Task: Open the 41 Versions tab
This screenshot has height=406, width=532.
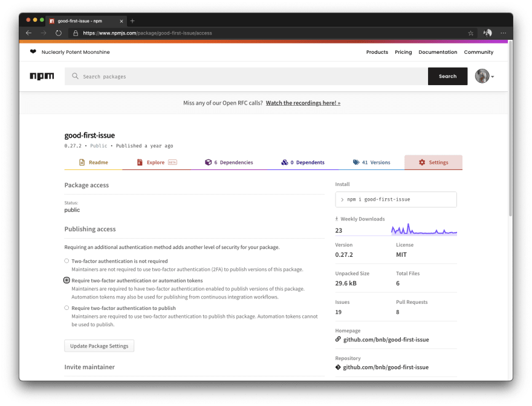Action: (372, 162)
